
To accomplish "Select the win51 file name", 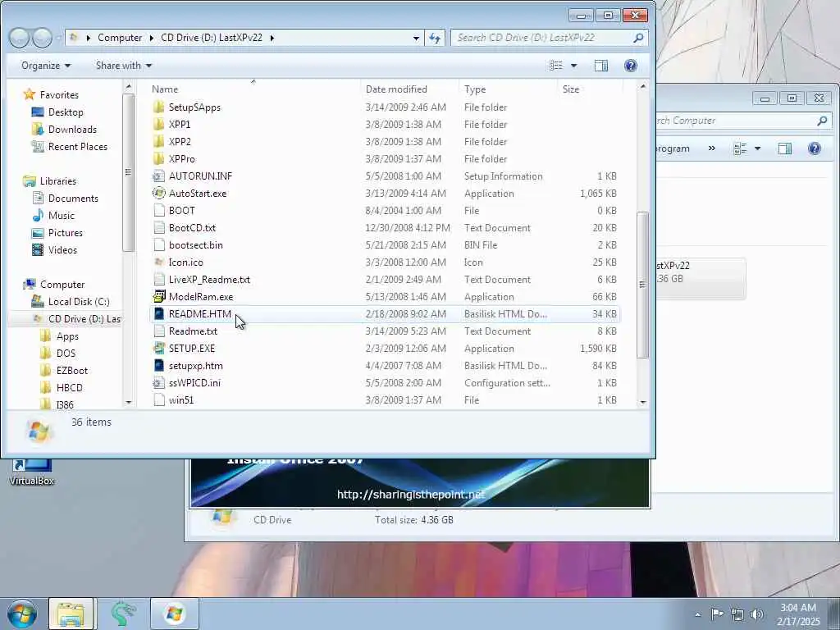I will tap(181, 400).
